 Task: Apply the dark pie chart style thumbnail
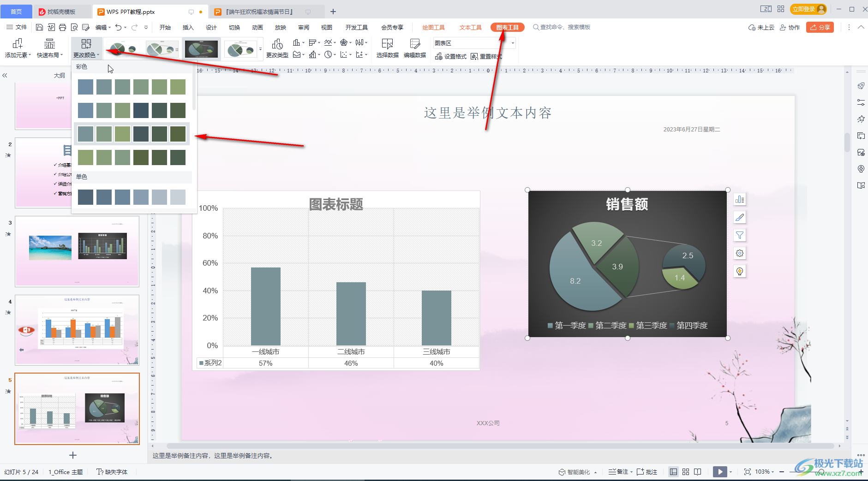201,49
